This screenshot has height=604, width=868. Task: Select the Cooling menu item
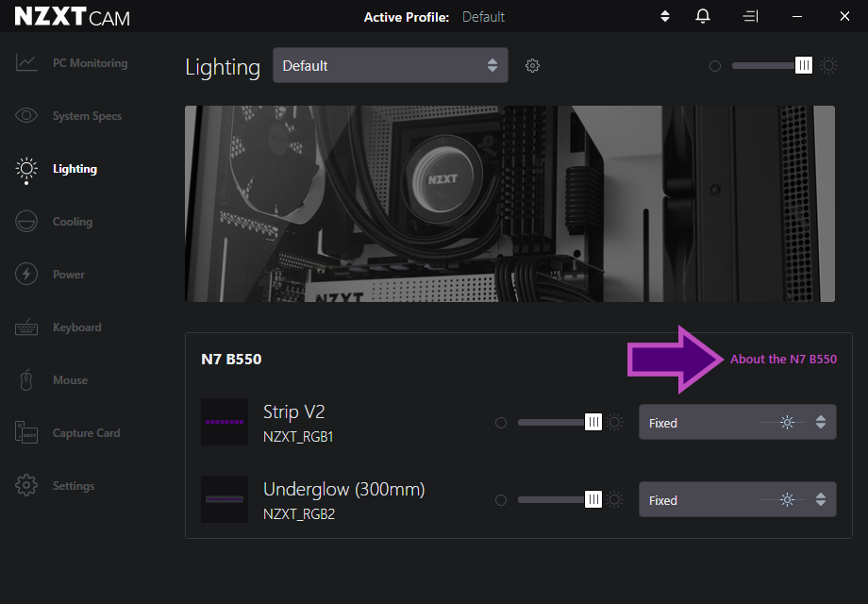(73, 222)
